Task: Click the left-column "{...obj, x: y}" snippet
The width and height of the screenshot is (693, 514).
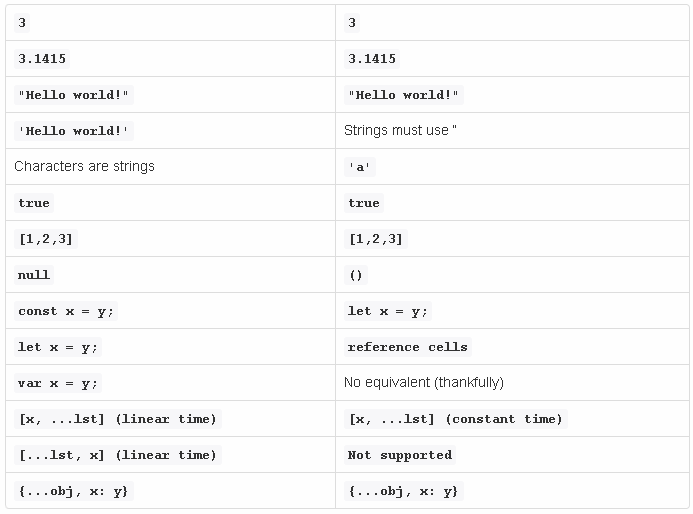Action: pos(74,491)
